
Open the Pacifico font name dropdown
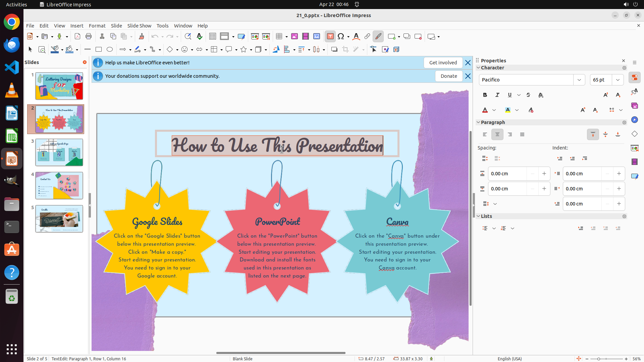(x=579, y=80)
